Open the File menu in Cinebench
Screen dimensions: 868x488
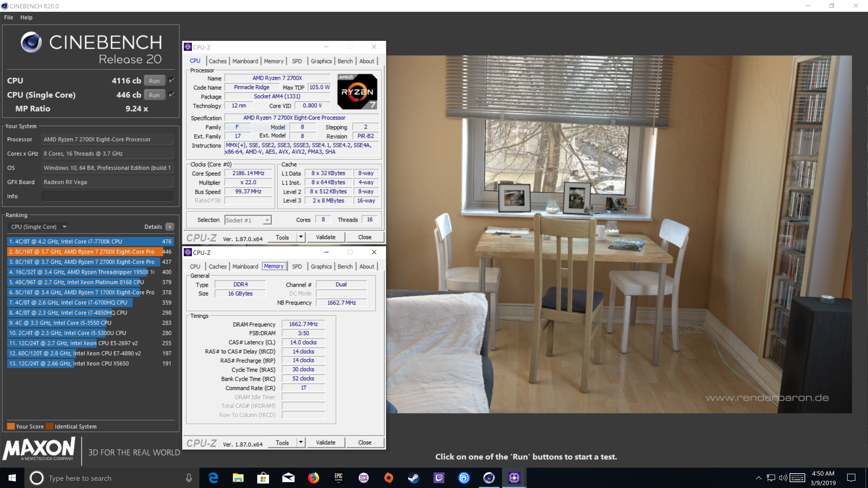8,17
